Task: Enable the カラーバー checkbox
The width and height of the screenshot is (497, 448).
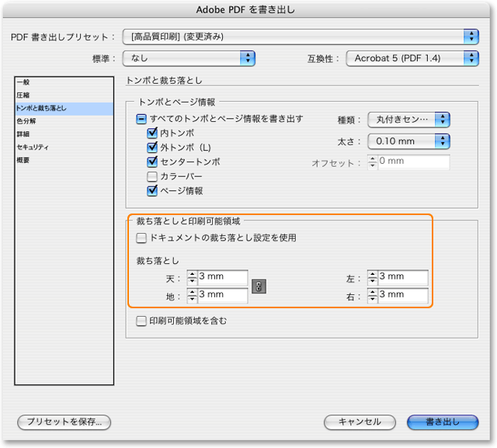Action: [x=153, y=176]
